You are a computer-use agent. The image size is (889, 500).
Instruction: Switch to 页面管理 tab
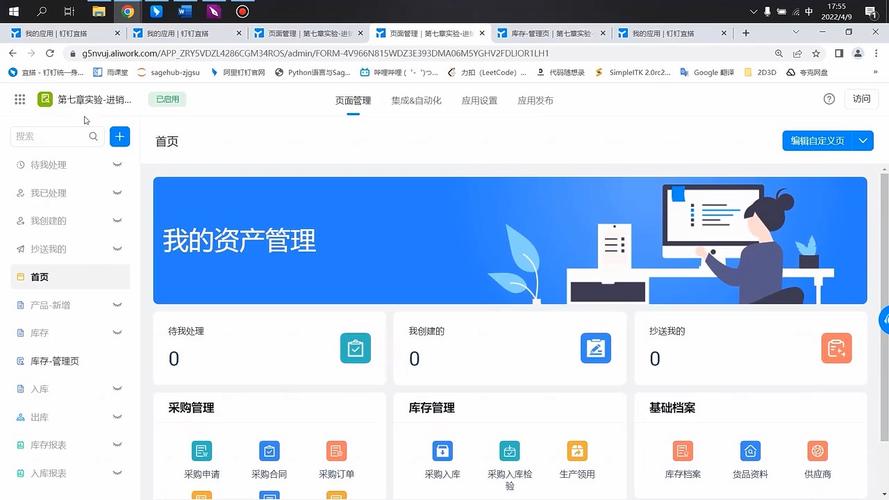click(353, 100)
